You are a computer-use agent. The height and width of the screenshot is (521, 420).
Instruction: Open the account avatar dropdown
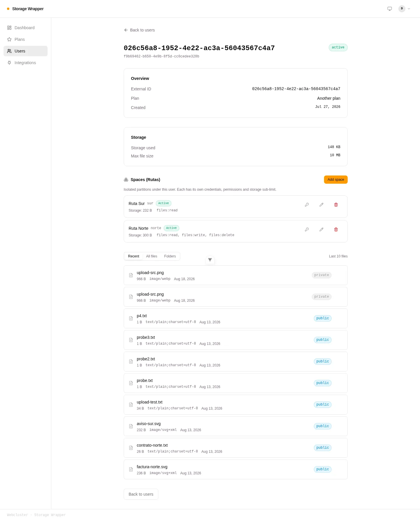click(405, 9)
